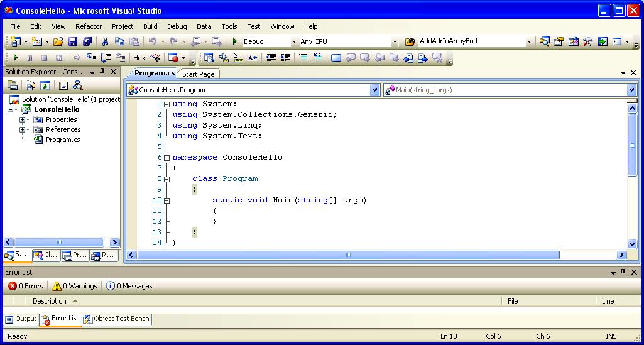Open the Object Browser toolbar icon
Screen dimensions: 644x345
574,41
